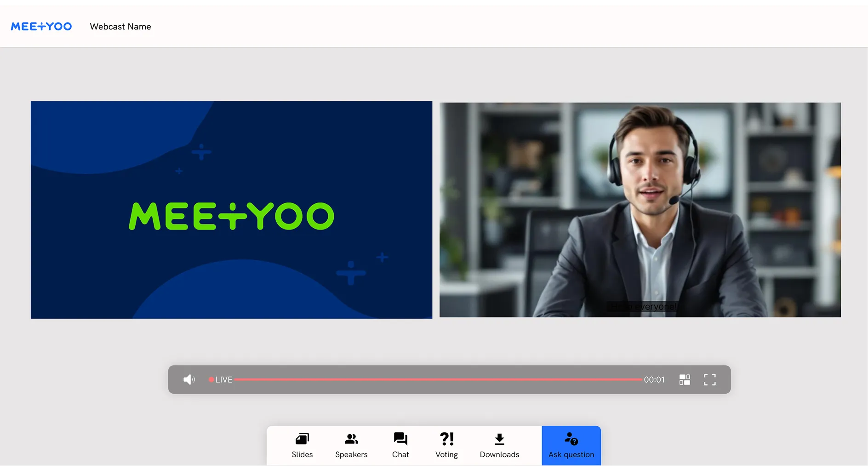Viewport: 868px width, 471px height.
Task: Click the Slides stack icon
Action: pos(302,439)
